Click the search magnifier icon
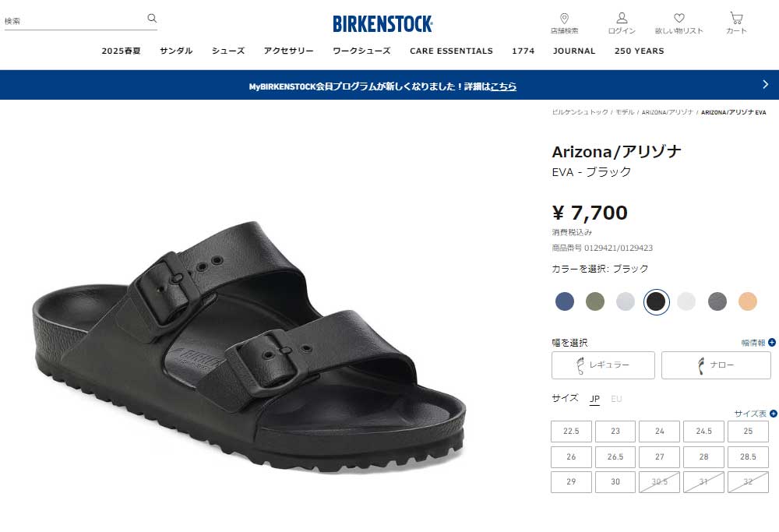Screen dimensions: 779x532 point(152,19)
